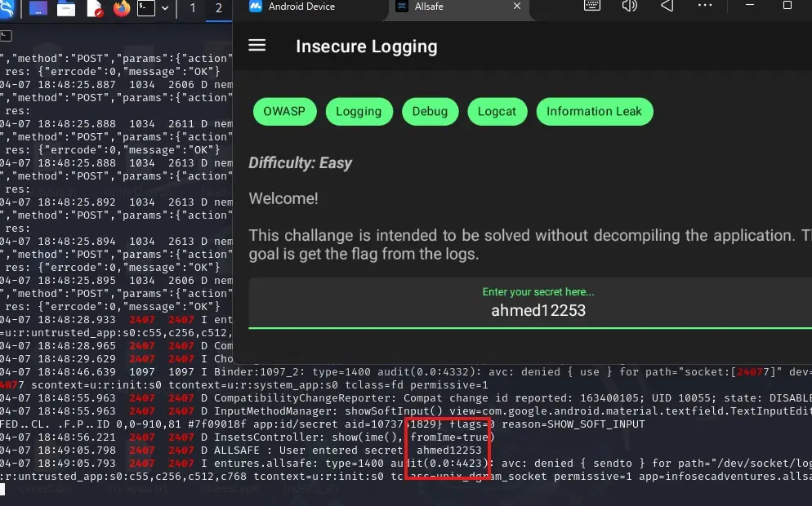This screenshot has width=812, height=506.
Task: Click the 'Enter your secret here...' hint label
Action: tap(538, 292)
